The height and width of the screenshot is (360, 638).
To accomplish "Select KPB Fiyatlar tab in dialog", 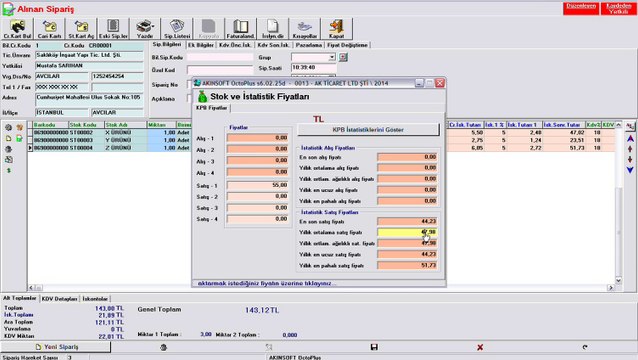I will click(212, 108).
